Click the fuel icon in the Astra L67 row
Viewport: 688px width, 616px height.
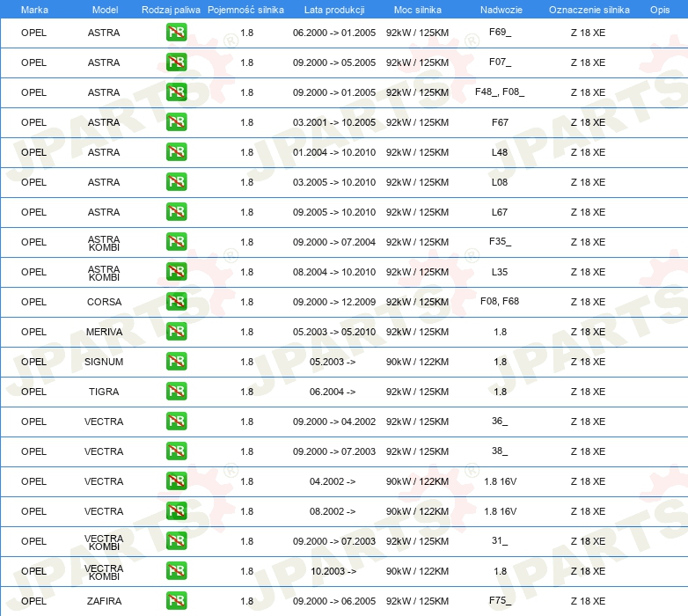[x=176, y=212]
